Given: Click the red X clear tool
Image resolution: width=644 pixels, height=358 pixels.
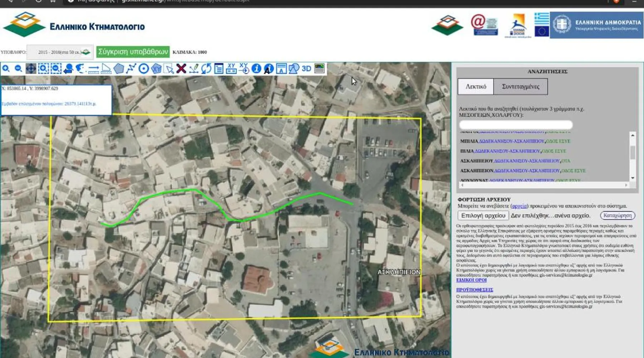Looking at the screenshot, I should (x=181, y=68).
